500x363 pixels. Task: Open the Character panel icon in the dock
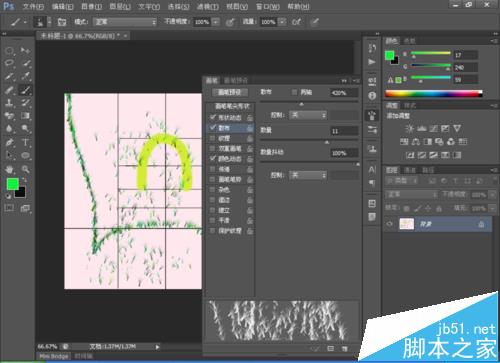pos(372,169)
